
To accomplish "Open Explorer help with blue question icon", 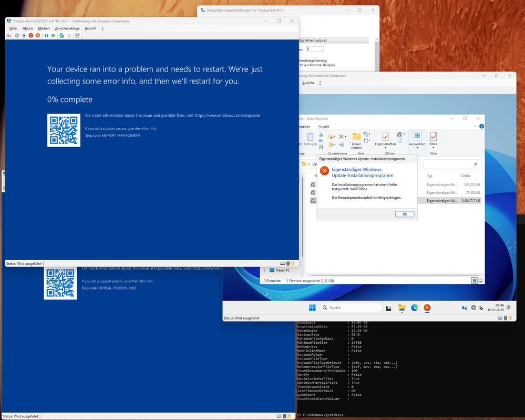I will [x=481, y=126].
